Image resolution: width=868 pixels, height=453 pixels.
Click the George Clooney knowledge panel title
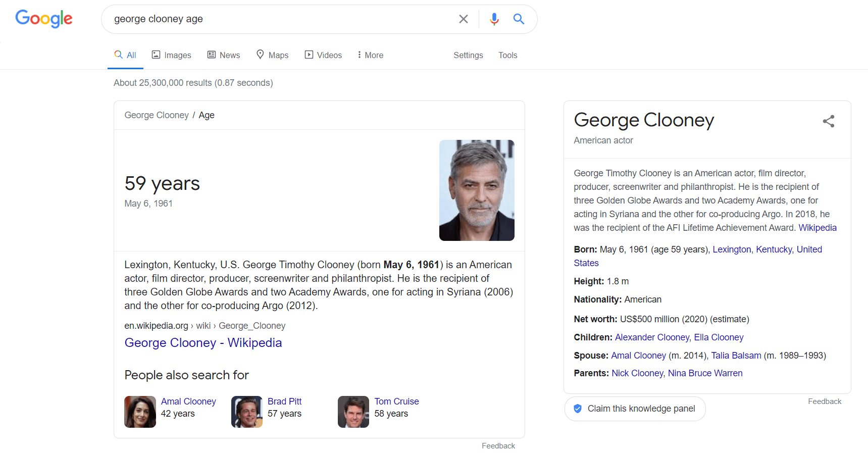[x=644, y=121]
